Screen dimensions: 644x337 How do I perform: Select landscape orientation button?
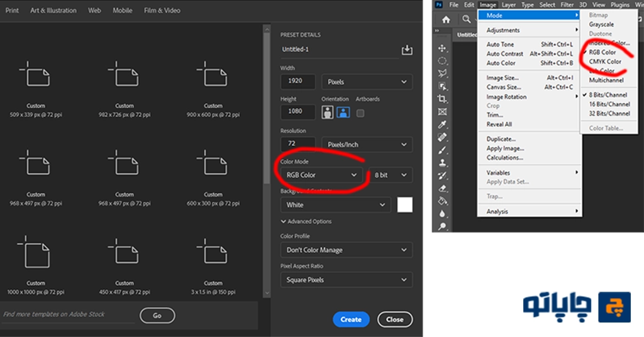342,112
